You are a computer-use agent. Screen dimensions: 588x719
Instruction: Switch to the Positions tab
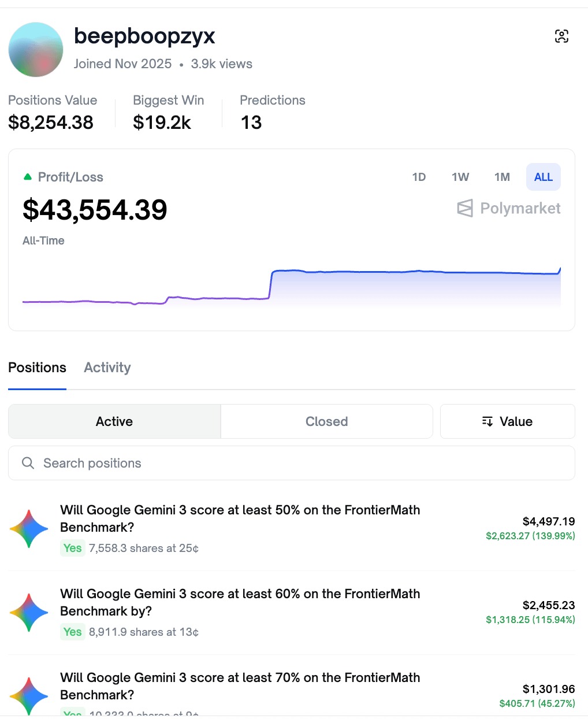(37, 368)
